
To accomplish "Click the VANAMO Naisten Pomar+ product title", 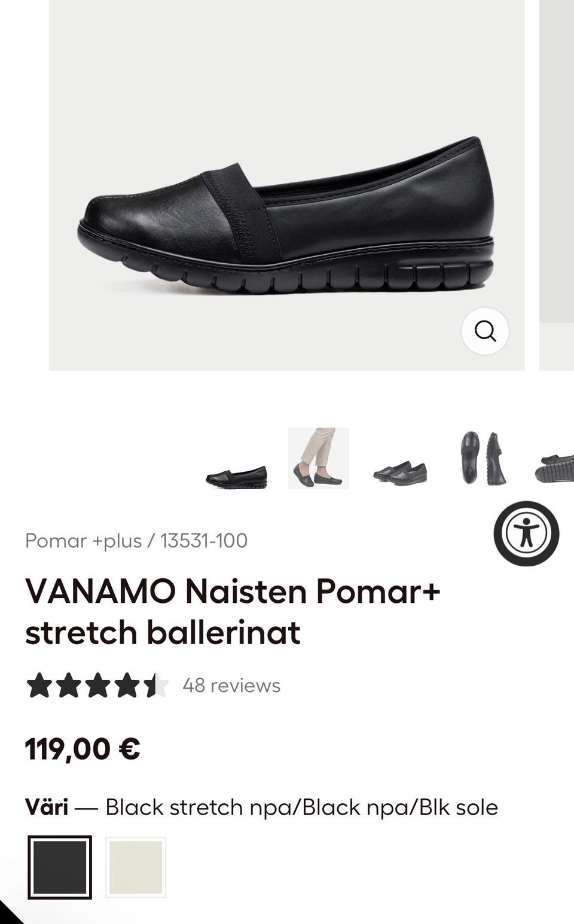I will pyautogui.click(x=233, y=611).
